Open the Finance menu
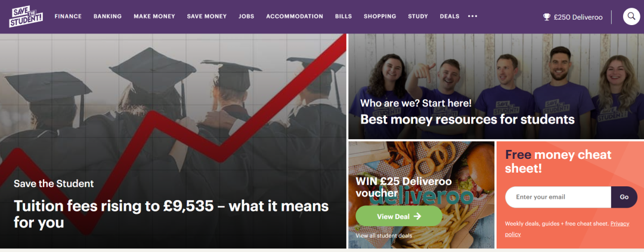Screen dimensions: 644x252 (x=68, y=17)
